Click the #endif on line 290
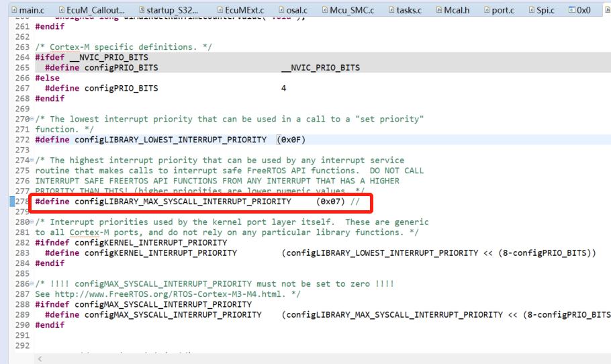Image resolution: width=611 pixels, height=364 pixels. (x=50, y=325)
